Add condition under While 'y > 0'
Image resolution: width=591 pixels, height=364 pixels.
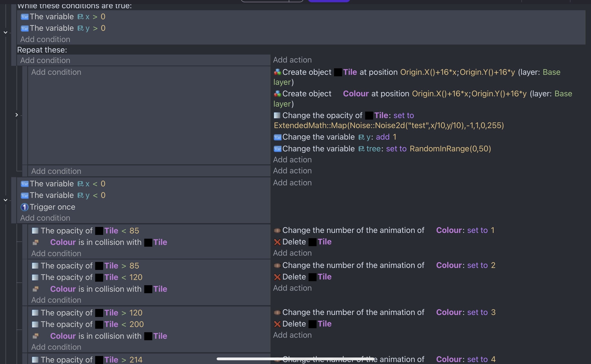pos(45,39)
